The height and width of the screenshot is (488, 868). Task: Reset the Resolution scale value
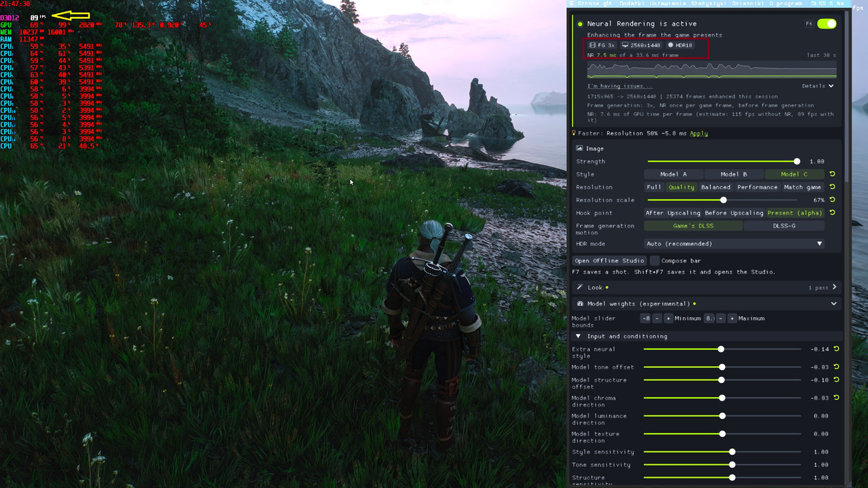(832, 200)
